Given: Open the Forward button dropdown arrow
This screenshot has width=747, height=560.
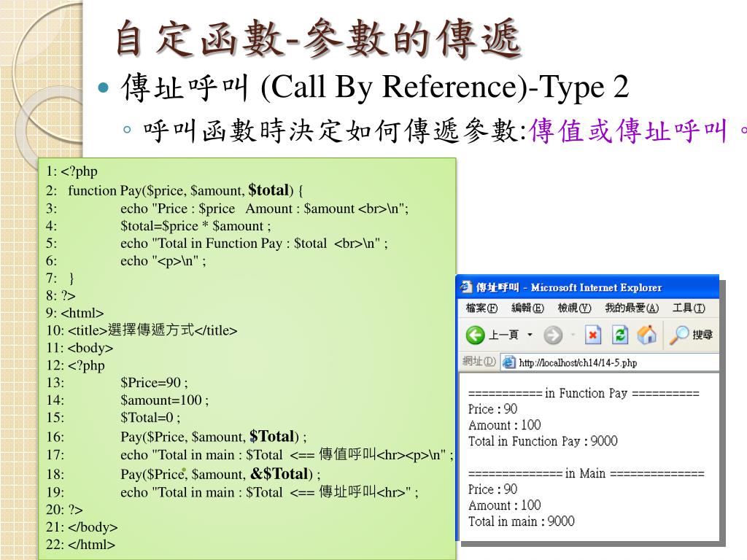Looking at the screenshot, I should coord(573,335).
